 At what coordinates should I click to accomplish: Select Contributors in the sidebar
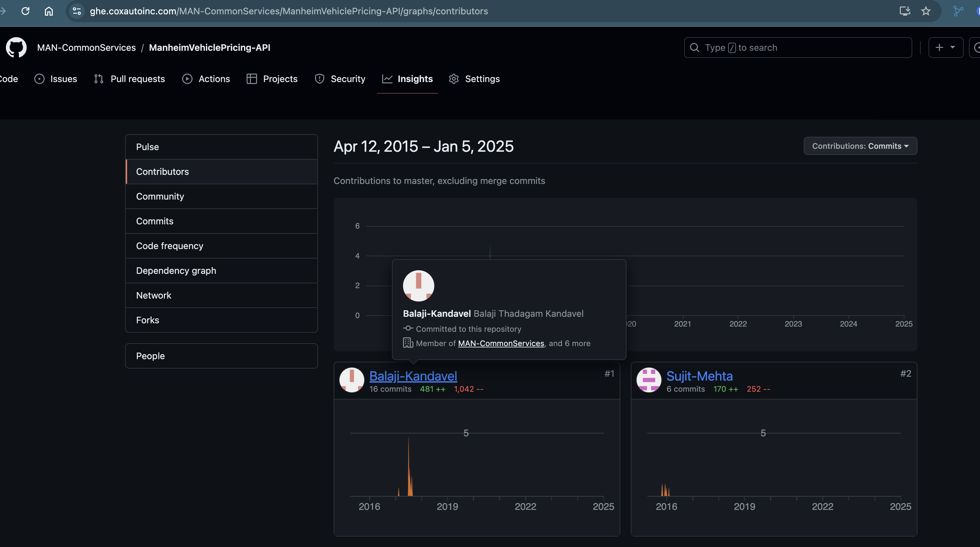pos(222,172)
